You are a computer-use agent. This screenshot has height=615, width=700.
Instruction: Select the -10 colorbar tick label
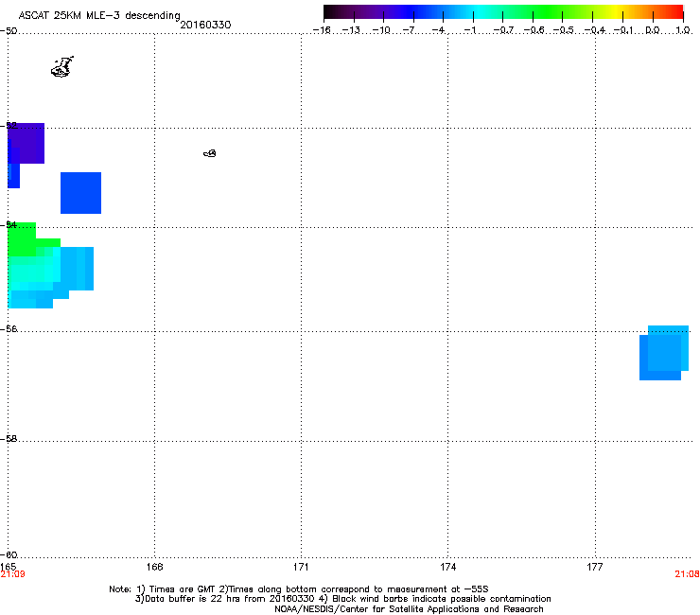coord(381,30)
